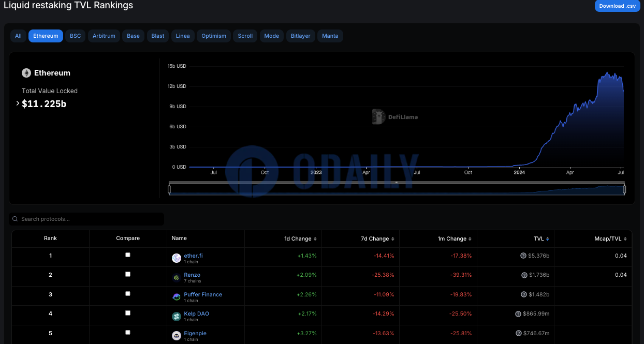Click the range slider top grab bar

[x=397, y=183]
